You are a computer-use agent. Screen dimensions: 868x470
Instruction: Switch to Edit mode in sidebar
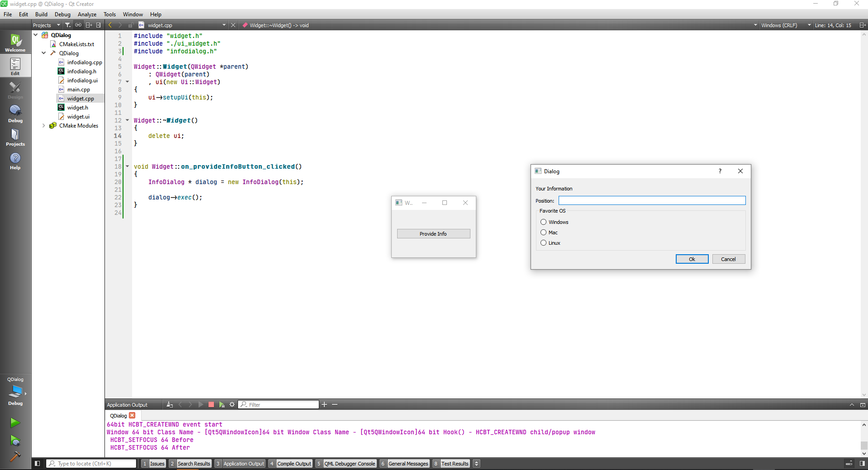pos(15,66)
